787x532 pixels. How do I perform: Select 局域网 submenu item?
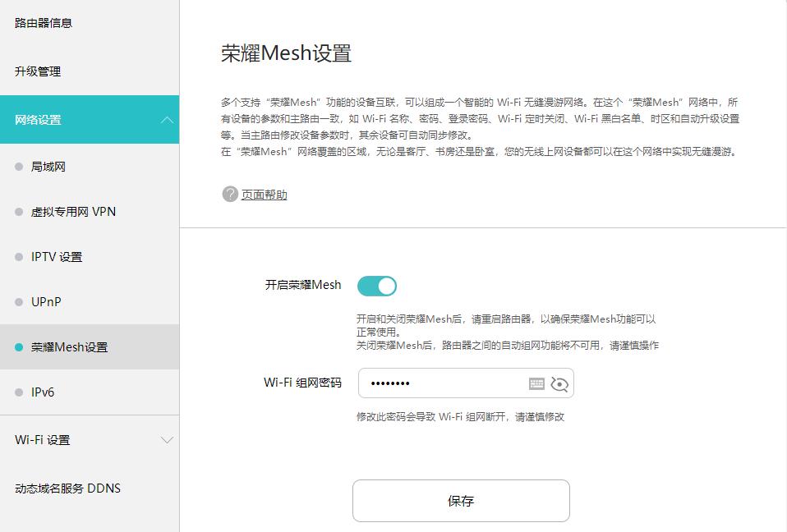pos(48,167)
